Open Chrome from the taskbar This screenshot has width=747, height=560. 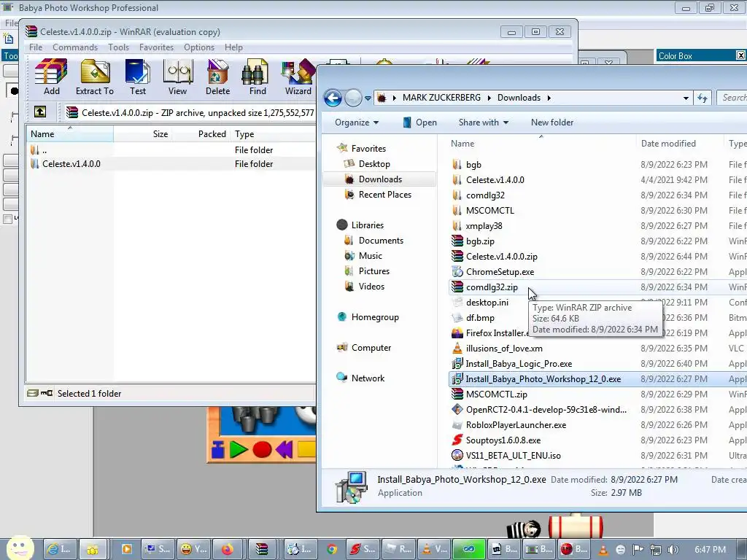pyautogui.click(x=332, y=549)
